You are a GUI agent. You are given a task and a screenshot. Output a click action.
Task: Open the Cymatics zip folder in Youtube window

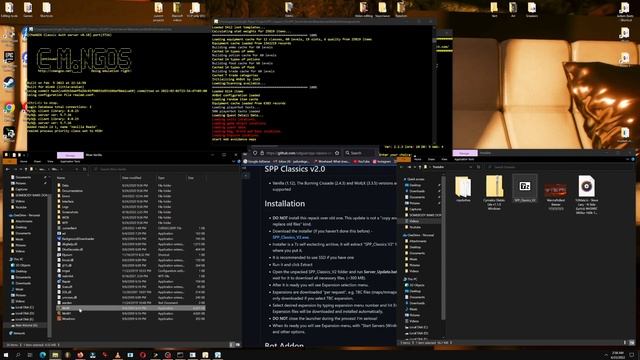(x=494, y=192)
